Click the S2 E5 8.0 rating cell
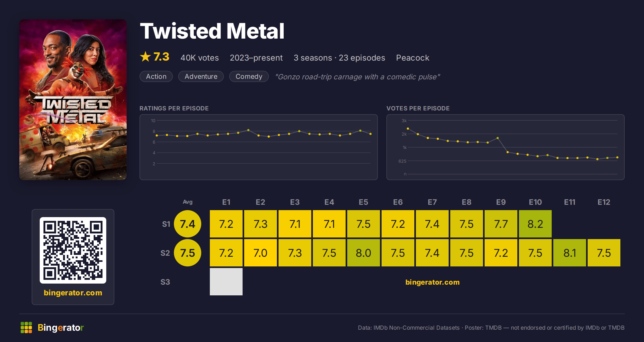Screen dimensions: 644x342 coord(364,253)
